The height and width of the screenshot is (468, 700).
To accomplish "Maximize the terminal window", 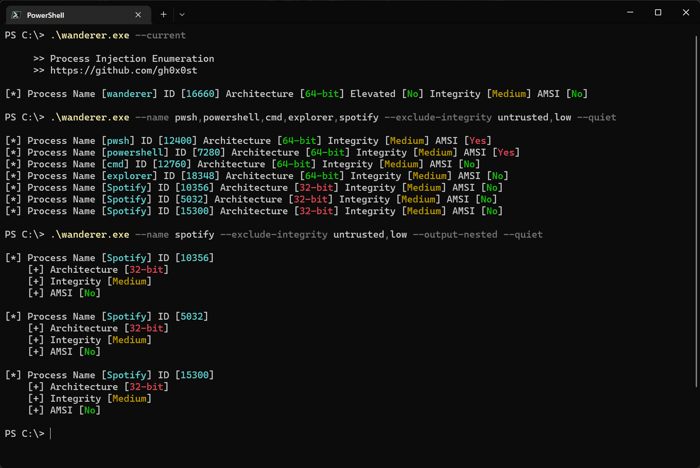I will coord(658,13).
